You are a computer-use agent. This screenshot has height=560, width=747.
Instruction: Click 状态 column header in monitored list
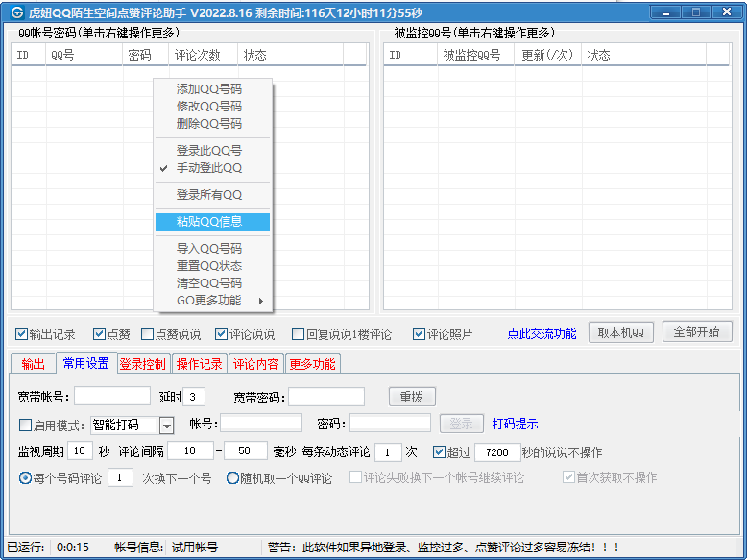tap(643, 55)
